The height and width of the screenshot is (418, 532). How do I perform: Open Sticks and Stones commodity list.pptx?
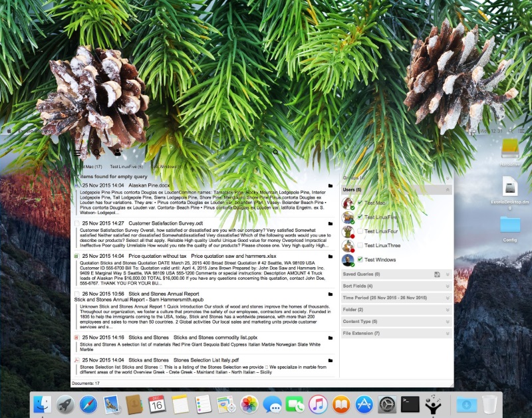click(215, 338)
